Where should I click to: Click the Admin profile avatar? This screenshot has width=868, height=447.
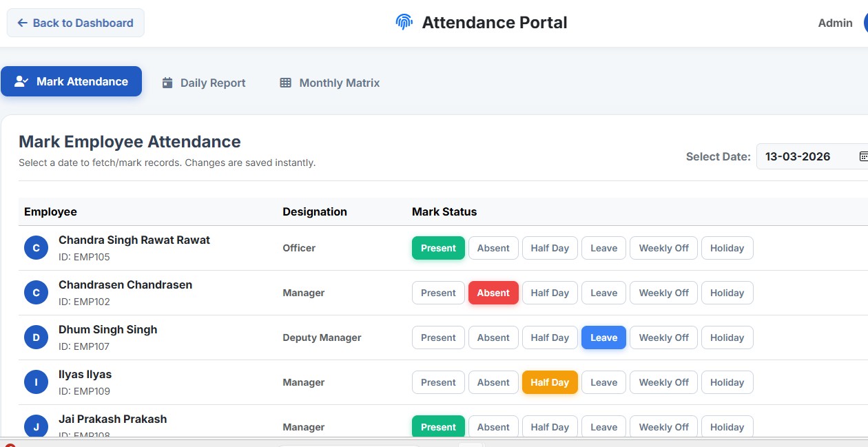pyautogui.click(x=865, y=22)
